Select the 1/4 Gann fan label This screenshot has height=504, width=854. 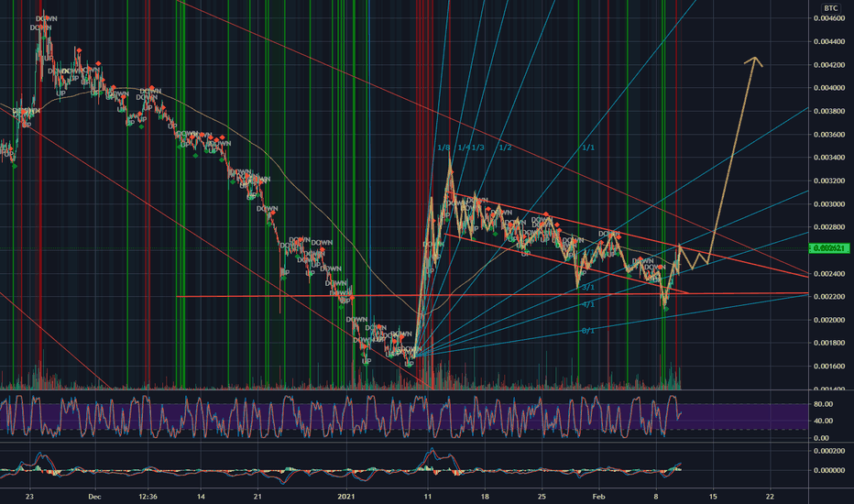(464, 148)
